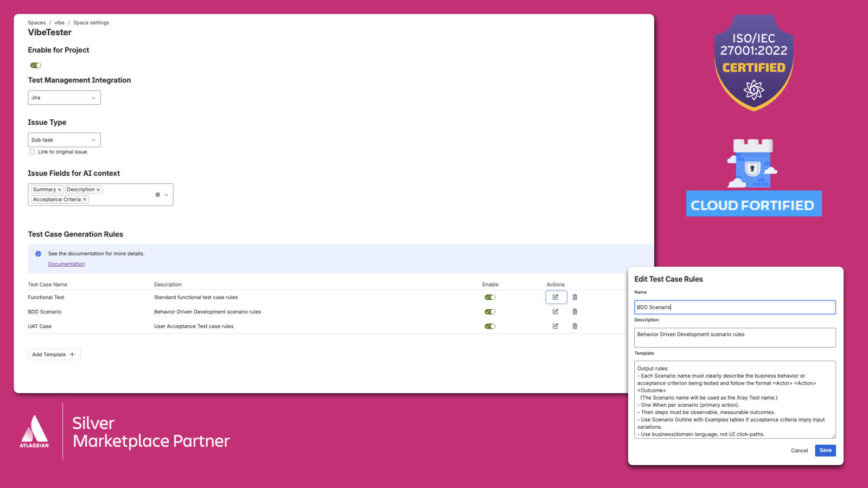Viewport: 868px width, 488px height.
Task: Click the edit pencil icon for UAT Case
Action: [x=556, y=326]
